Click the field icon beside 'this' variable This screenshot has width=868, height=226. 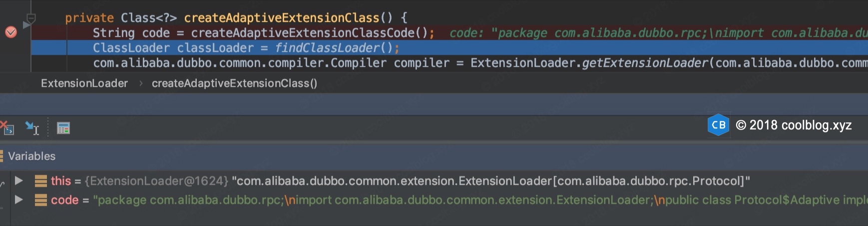click(x=41, y=180)
